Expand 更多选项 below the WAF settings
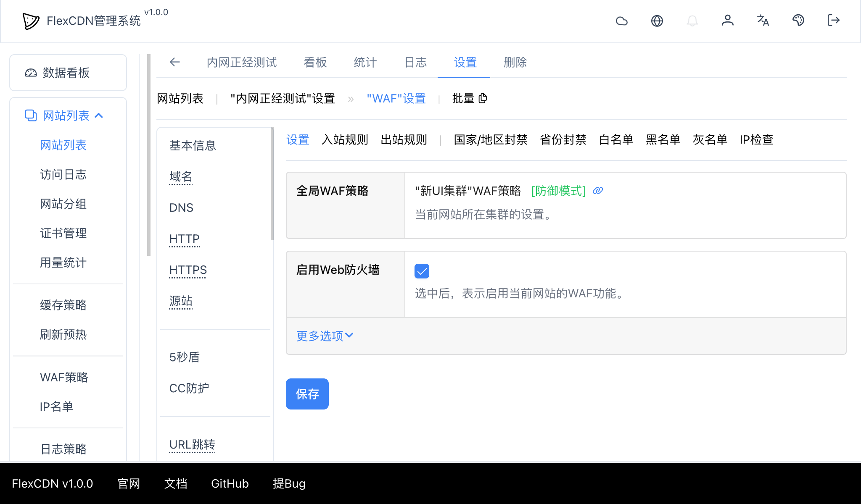Screen dimensions: 861x504 (324, 336)
